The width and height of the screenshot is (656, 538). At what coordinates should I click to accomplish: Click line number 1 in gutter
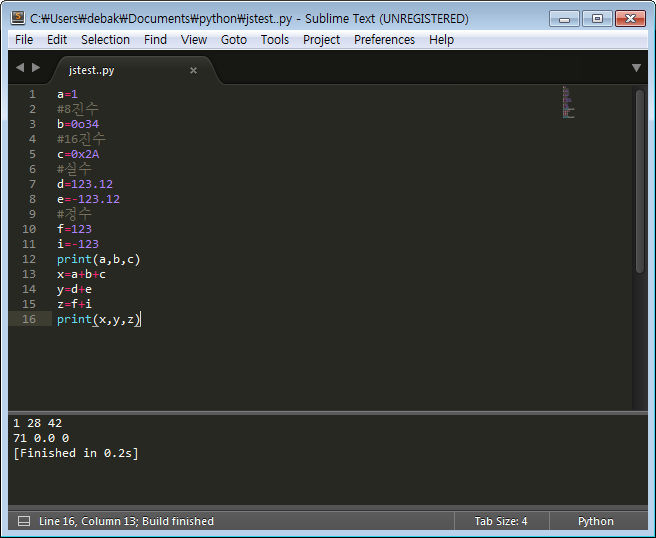coord(32,94)
